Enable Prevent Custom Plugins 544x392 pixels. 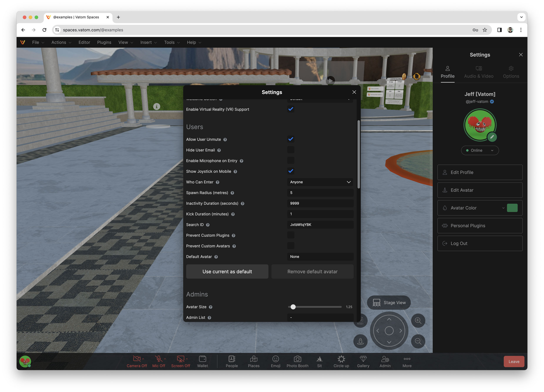pyautogui.click(x=290, y=235)
